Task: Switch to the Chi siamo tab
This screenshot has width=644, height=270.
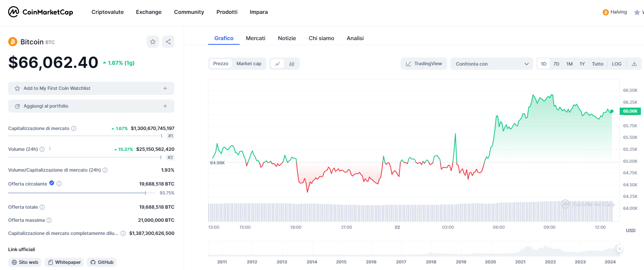Action: tap(321, 38)
